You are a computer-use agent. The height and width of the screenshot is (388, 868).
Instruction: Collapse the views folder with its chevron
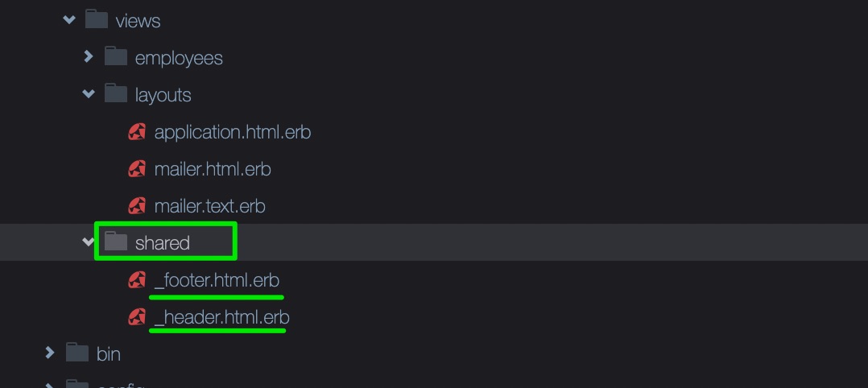pos(69,20)
